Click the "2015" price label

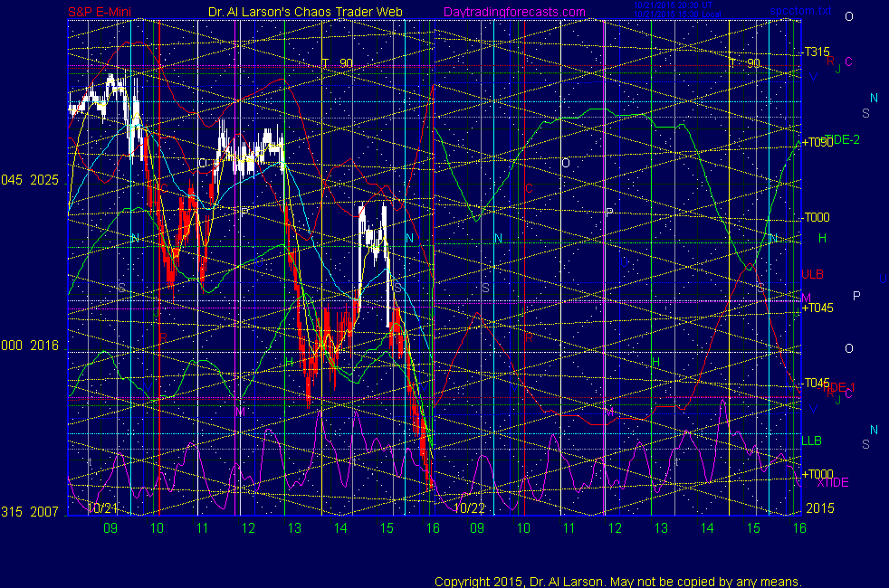tap(820, 508)
